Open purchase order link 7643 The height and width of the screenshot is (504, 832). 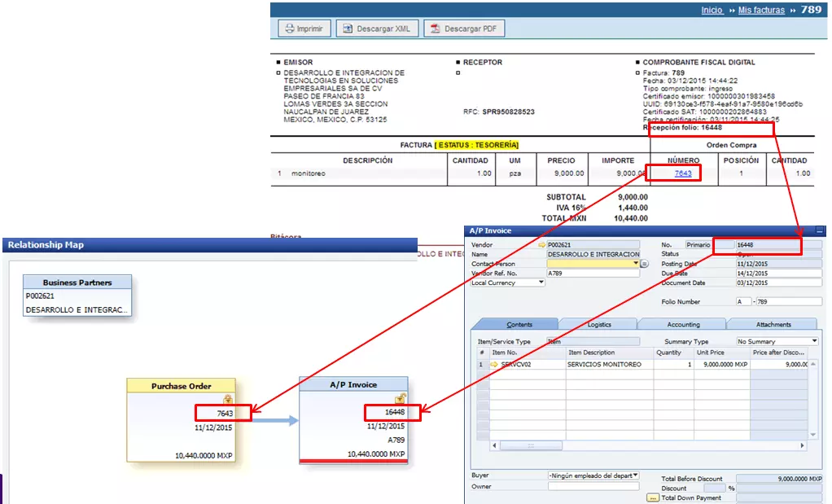[x=683, y=173]
